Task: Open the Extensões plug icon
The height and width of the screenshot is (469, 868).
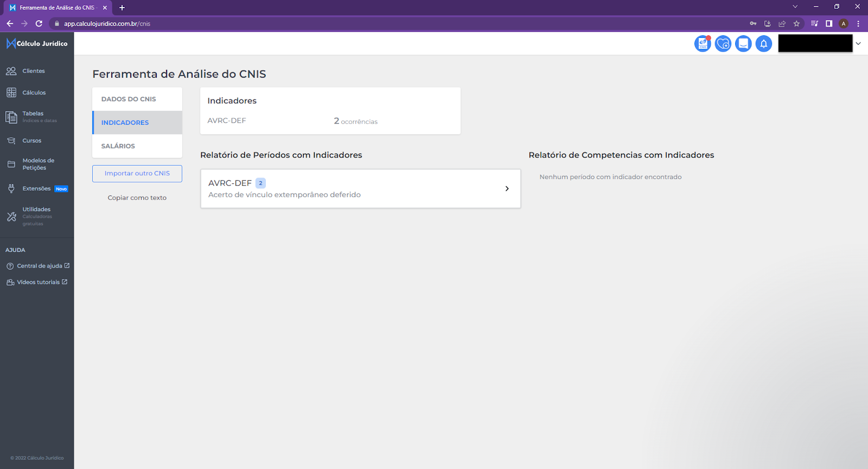Action: click(11, 188)
